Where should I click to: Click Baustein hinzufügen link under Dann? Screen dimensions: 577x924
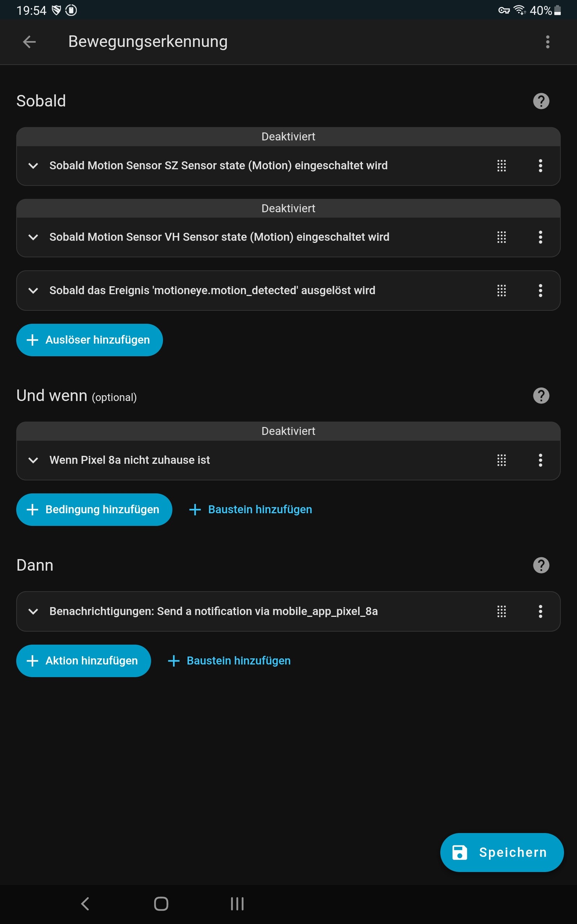click(x=229, y=661)
